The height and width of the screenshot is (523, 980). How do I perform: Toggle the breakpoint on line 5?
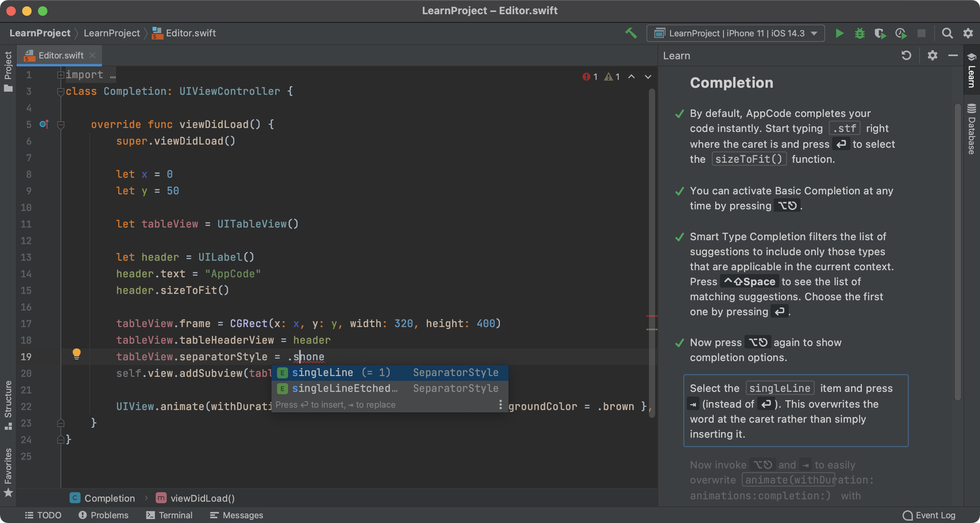click(28, 124)
